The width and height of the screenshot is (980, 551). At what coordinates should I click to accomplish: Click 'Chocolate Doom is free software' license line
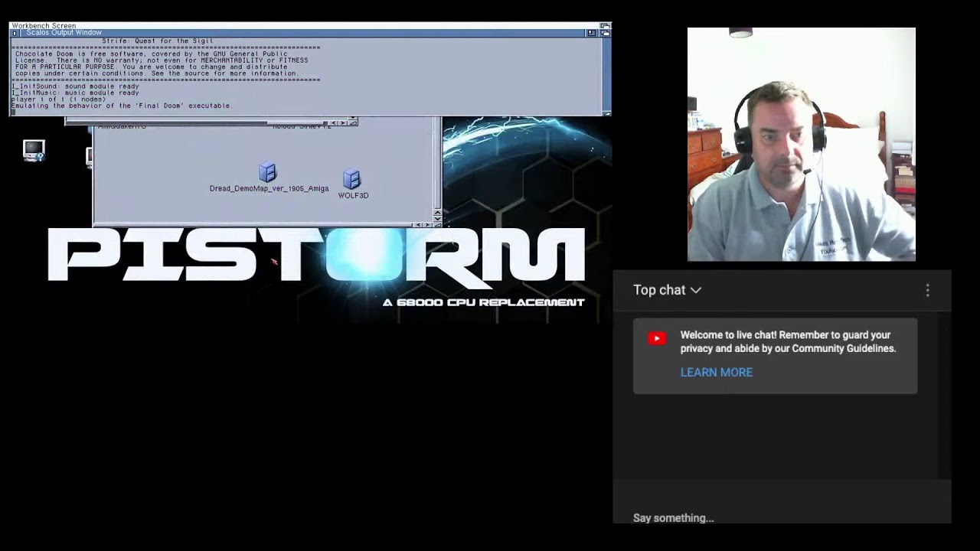(x=152, y=54)
